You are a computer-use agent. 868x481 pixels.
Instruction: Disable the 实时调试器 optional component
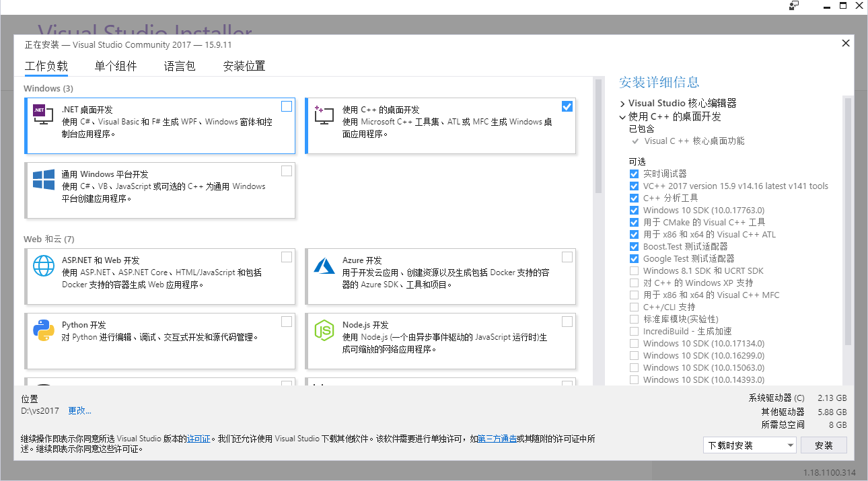634,174
